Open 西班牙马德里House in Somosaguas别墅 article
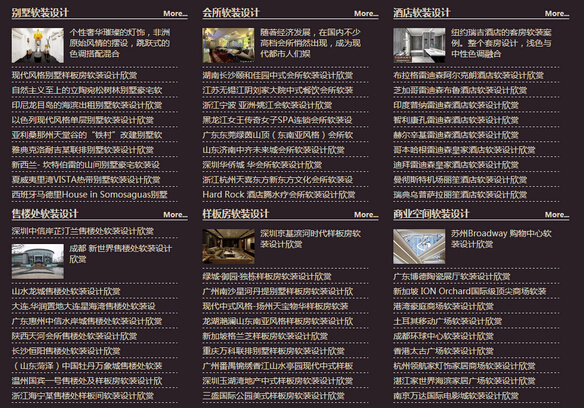The image size is (584, 408). click(x=89, y=194)
